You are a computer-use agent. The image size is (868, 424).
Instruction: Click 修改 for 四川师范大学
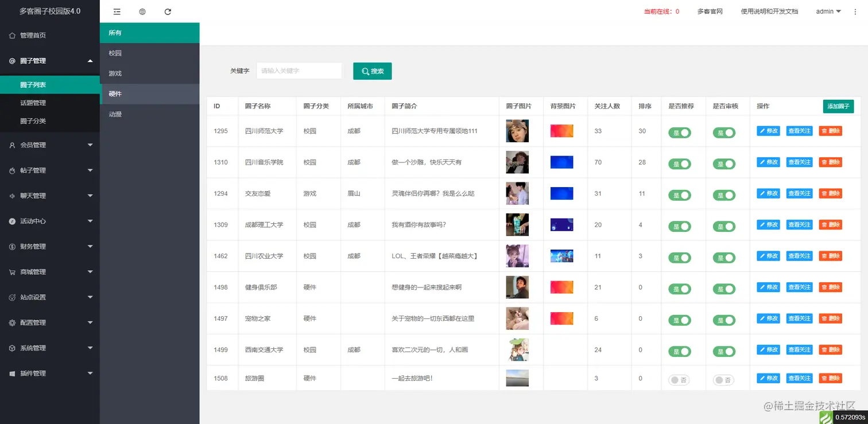[769, 131]
